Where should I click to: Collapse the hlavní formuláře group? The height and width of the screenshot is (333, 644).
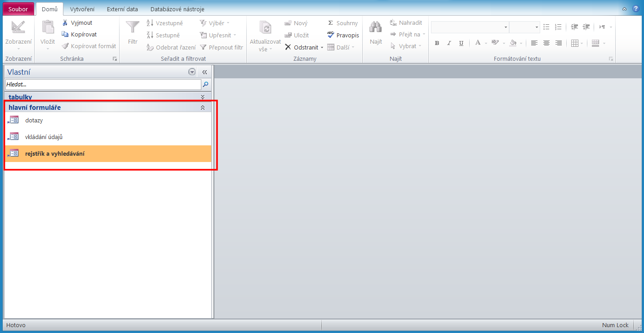coord(202,108)
